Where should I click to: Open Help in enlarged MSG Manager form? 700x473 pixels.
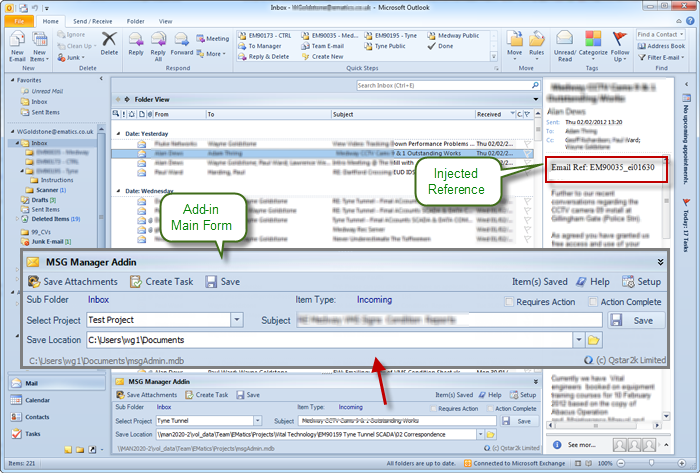pyautogui.click(x=593, y=282)
